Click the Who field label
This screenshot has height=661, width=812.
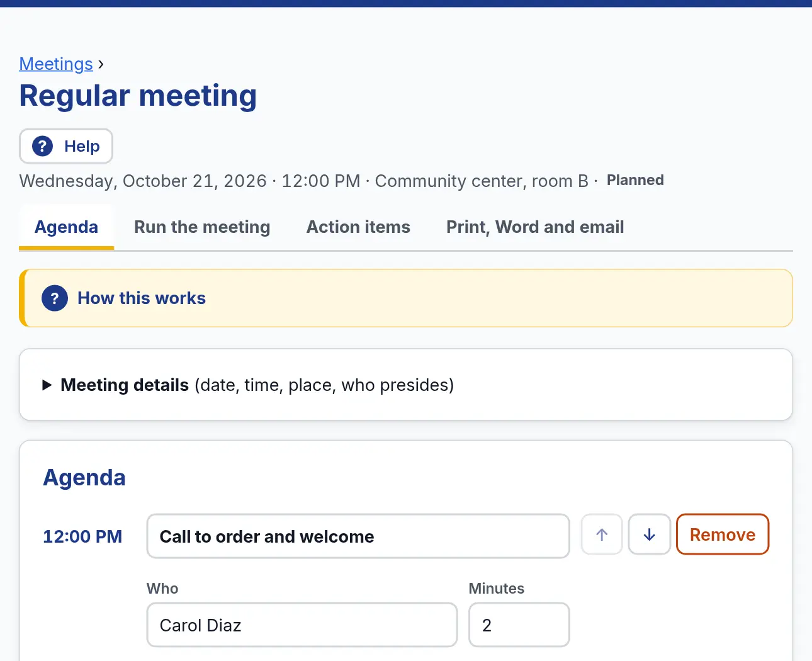tap(162, 589)
